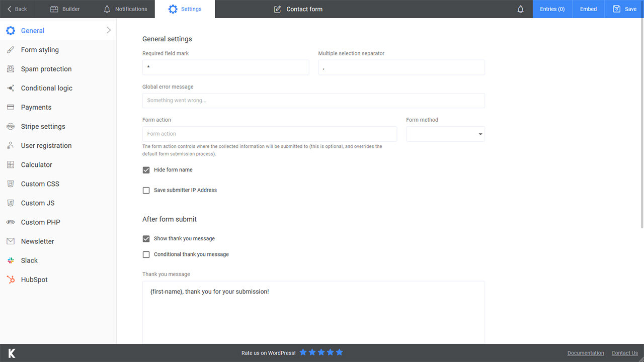
Task: Open Form styling settings
Action: click(x=58, y=50)
